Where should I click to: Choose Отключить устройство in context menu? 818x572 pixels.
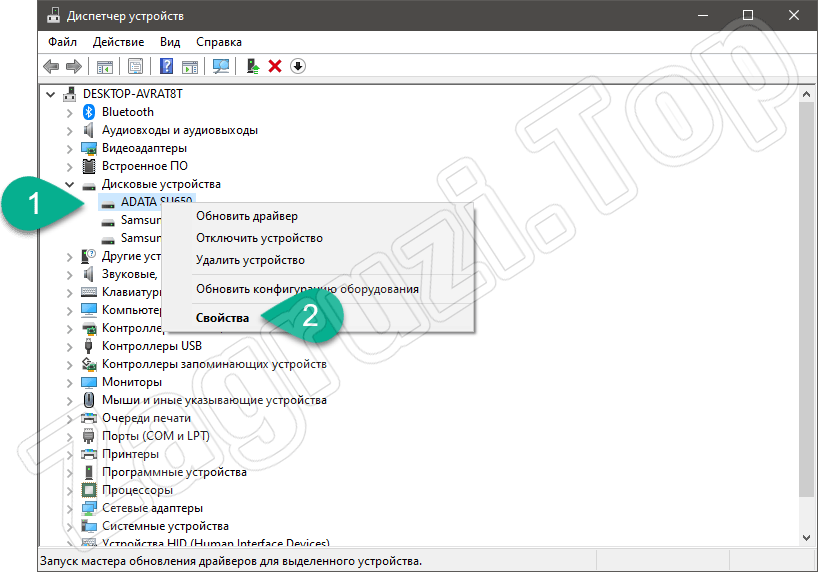coord(259,238)
